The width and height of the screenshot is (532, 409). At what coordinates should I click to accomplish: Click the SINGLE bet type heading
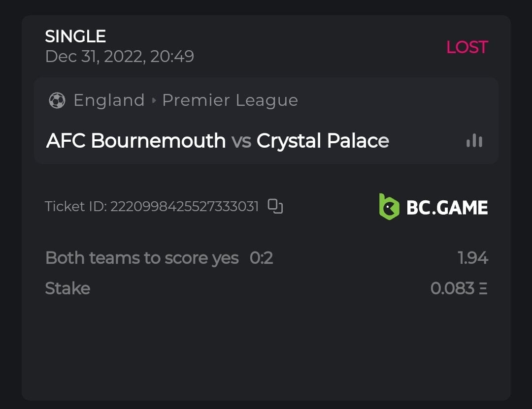pos(75,36)
